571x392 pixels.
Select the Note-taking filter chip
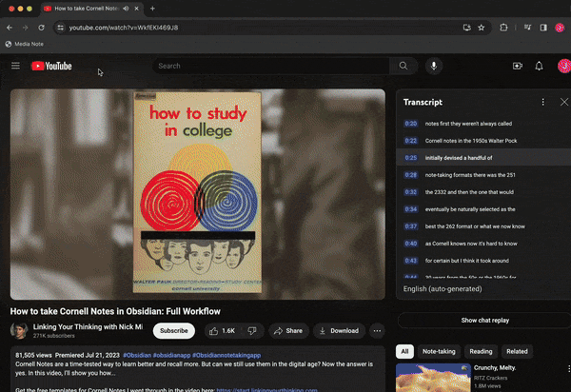(x=439, y=352)
